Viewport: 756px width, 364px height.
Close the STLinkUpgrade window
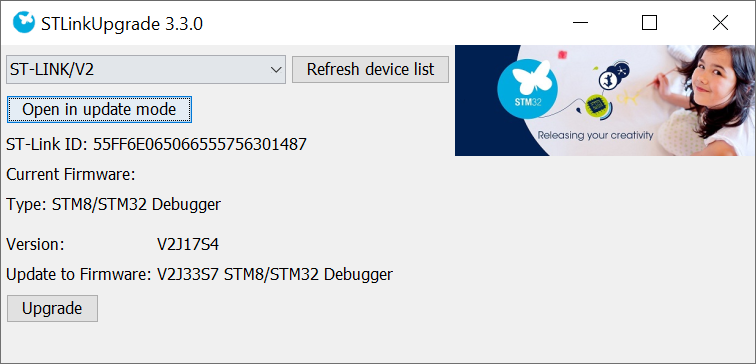(720, 23)
